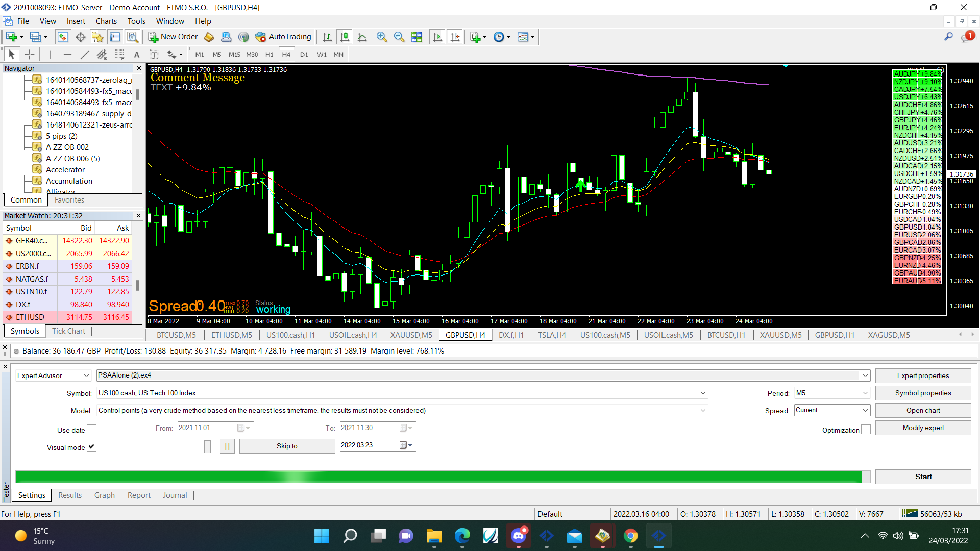
Task: Select the Fibonacci Retracement tool
Action: [x=119, y=54]
